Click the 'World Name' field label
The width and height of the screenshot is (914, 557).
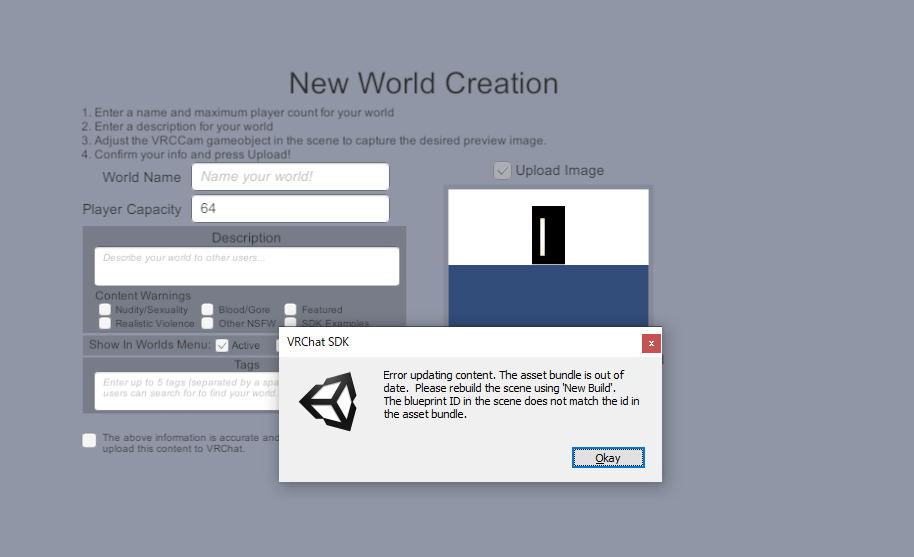click(142, 177)
